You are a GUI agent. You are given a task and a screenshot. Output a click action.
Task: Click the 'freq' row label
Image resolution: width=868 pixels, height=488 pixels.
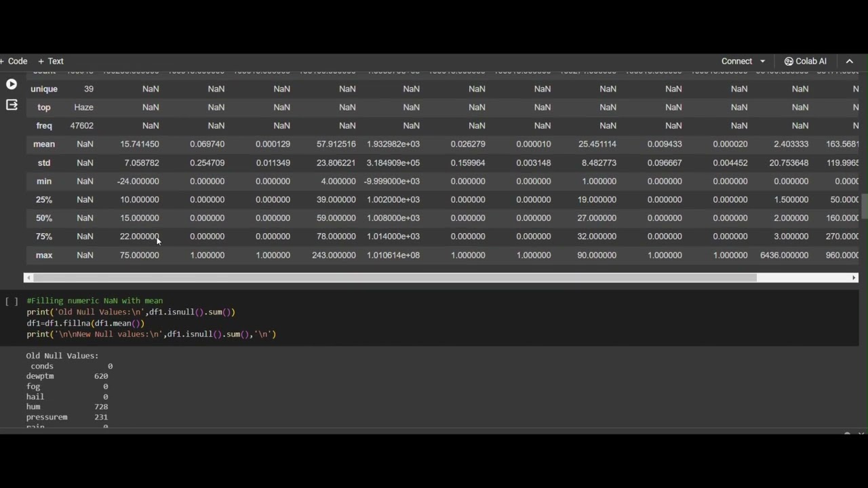[44, 125]
